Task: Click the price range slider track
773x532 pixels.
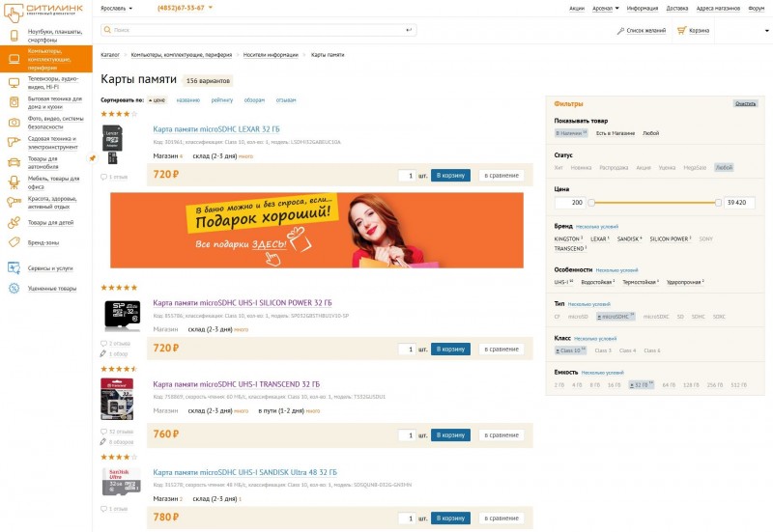Action: tap(655, 203)
